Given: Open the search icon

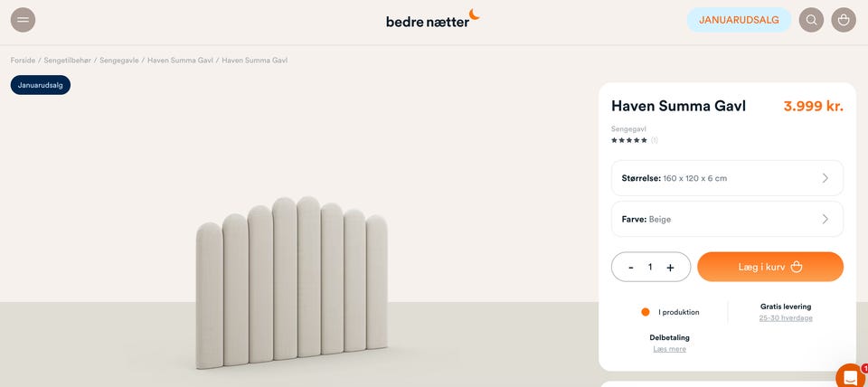Looking at the screenshot, I should (x=811, y=20).
